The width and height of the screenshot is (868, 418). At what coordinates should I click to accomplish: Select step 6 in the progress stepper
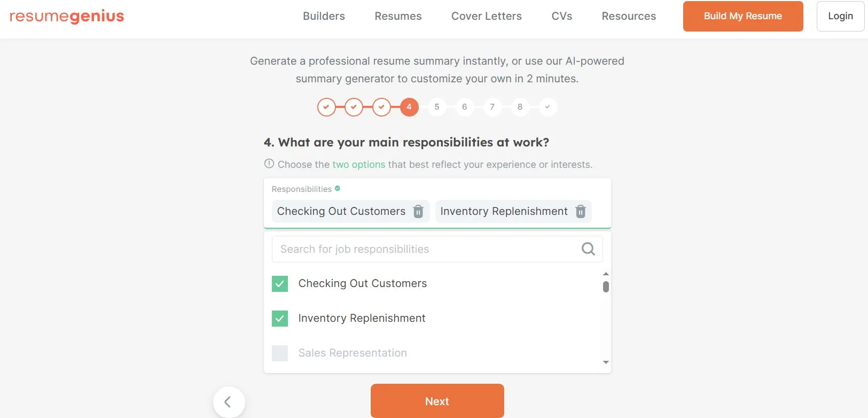(x=464, y=107)
